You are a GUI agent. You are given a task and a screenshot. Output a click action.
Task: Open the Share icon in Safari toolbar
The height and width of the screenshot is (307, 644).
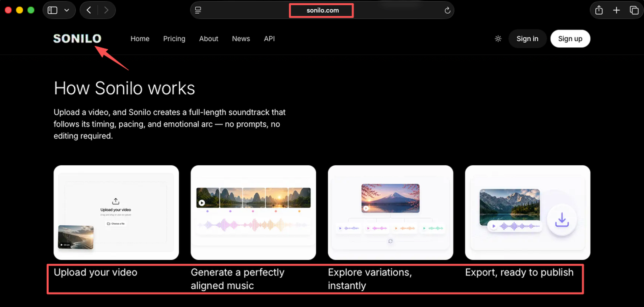[x=599, y=10]
